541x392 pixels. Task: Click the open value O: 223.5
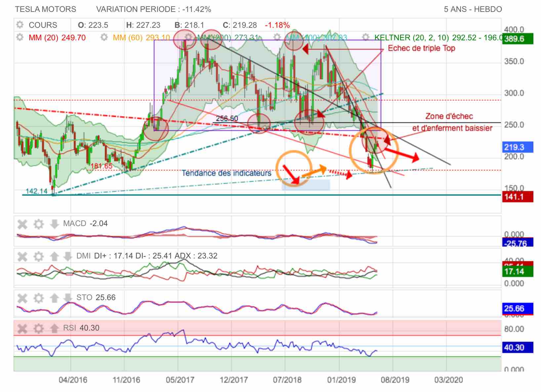click(93, 25)
